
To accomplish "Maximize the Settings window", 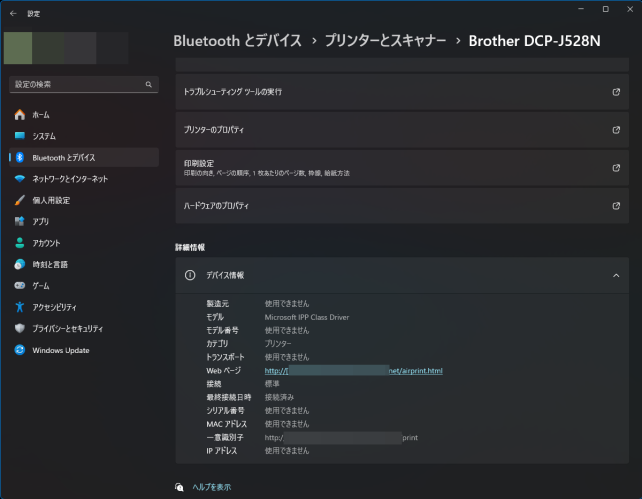I will [606, 9].
